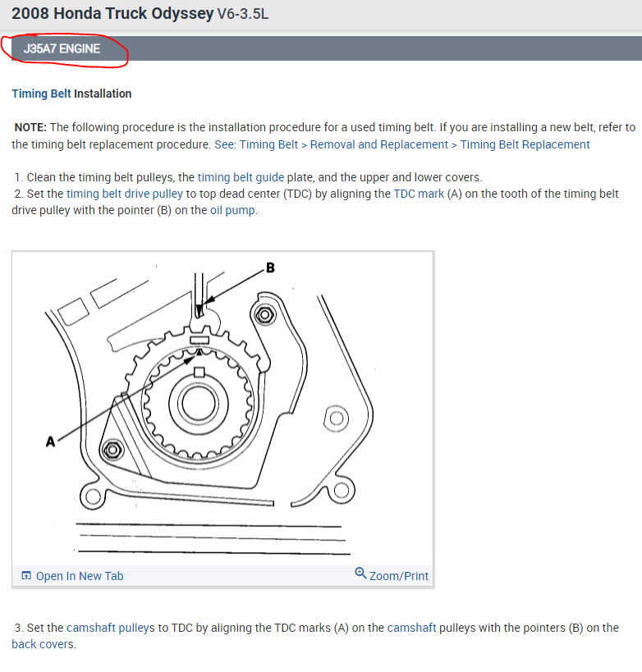Click label B in the diagram

(x=270, y=267)
